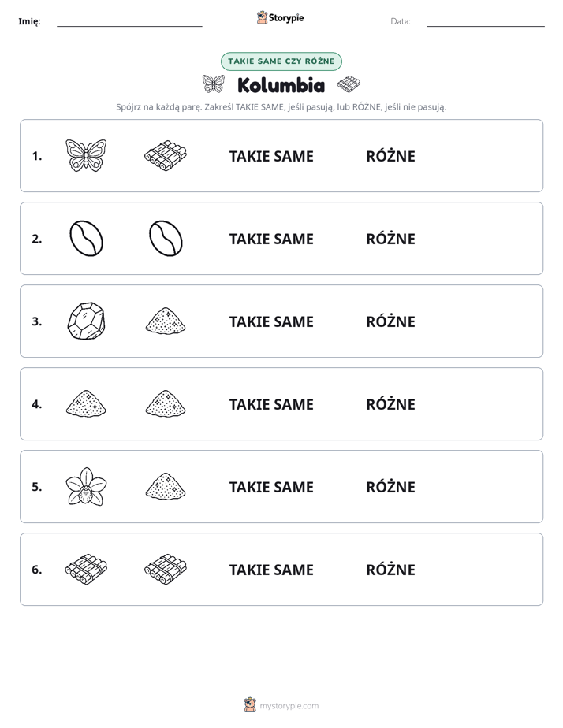Image resolution: width=563 pixels, height=728 pixels.
Task: Open the mystorypie.com footer link
Action: pyautogui.click(x=281, y=705)
